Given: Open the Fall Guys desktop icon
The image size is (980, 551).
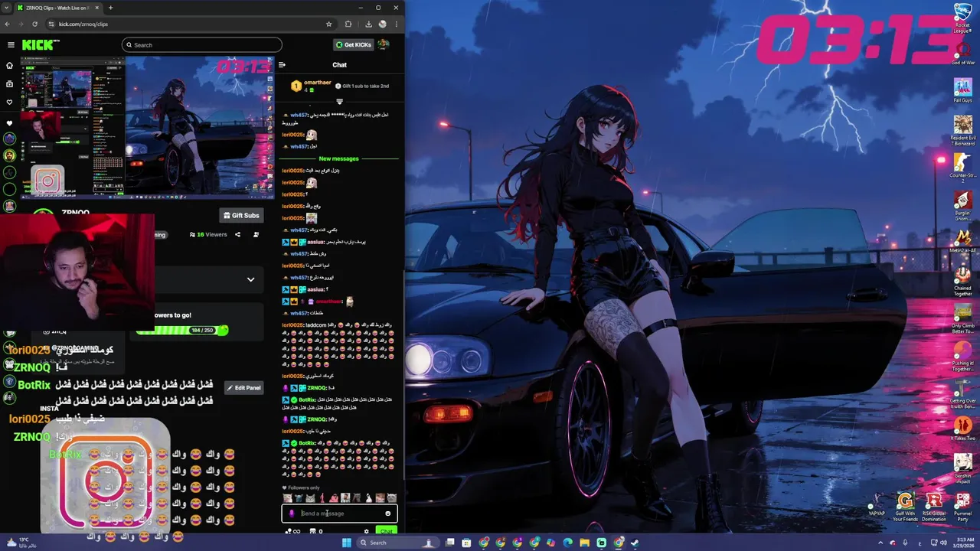Looking at the screenshot, I should (962, 90).
